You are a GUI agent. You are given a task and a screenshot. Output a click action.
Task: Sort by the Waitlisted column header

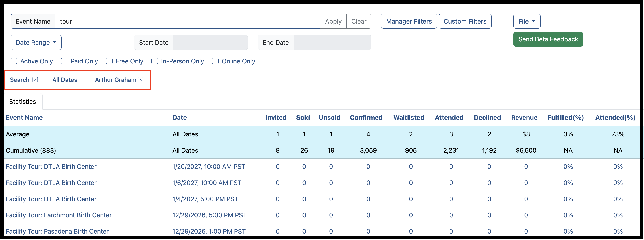click(x=409, y=118)
